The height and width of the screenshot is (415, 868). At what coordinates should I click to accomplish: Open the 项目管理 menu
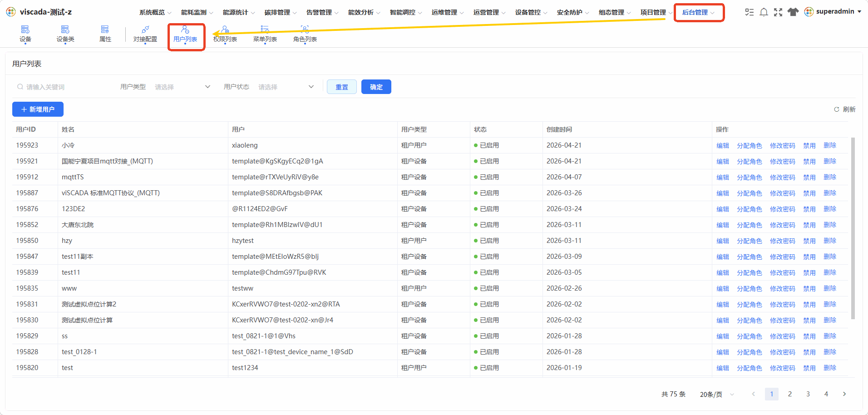tap(656, 12)
